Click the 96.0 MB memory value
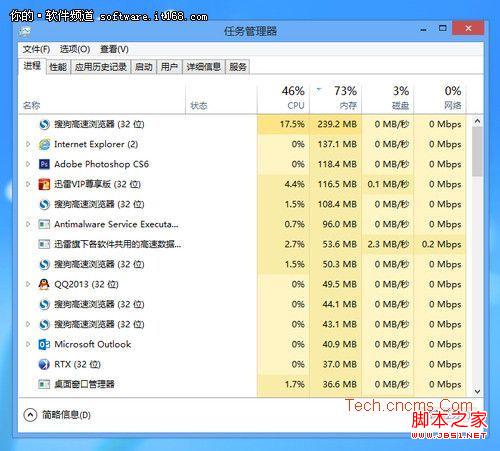The height and width of the screenshot is (451, 500). [339, 224]
